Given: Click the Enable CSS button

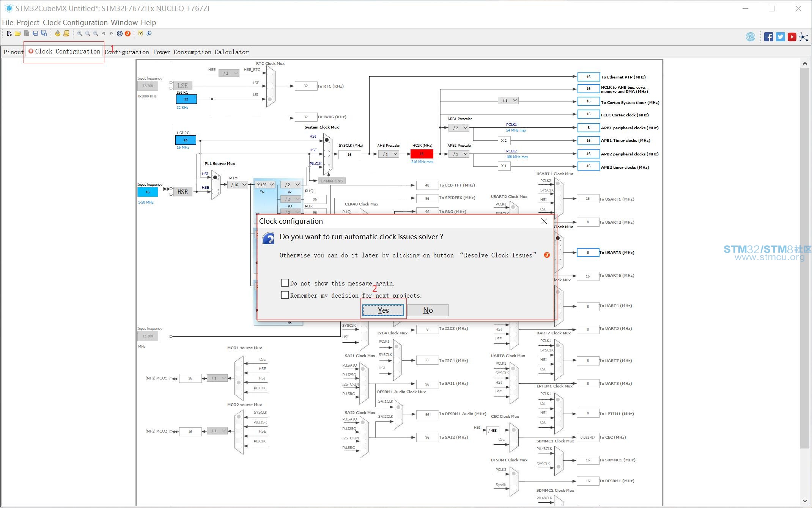Looking at the screenshot, I should click(332, 181).
